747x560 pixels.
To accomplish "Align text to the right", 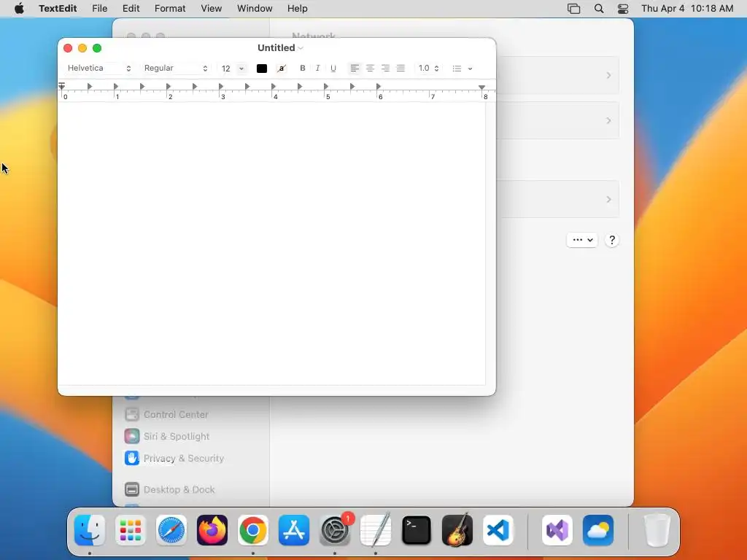I will click(x=385, y=68).
